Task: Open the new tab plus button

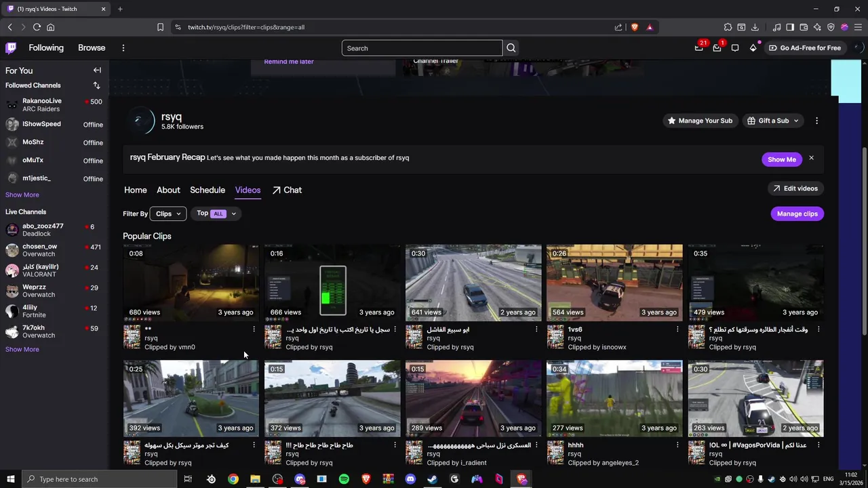Action: [120, 9]
